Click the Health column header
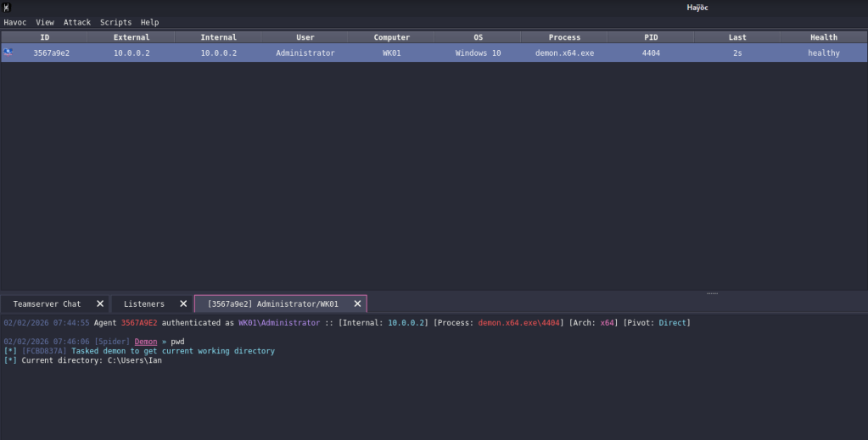868x440 pixels. (823, 37)
